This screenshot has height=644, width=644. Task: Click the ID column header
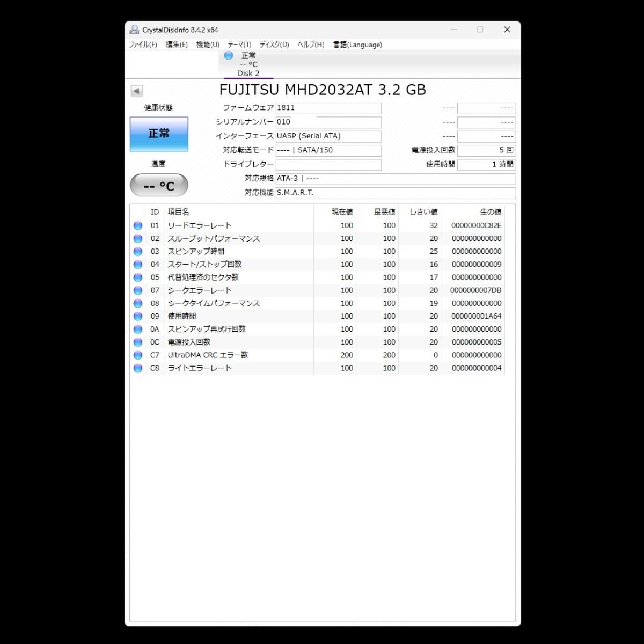point(155,212)
